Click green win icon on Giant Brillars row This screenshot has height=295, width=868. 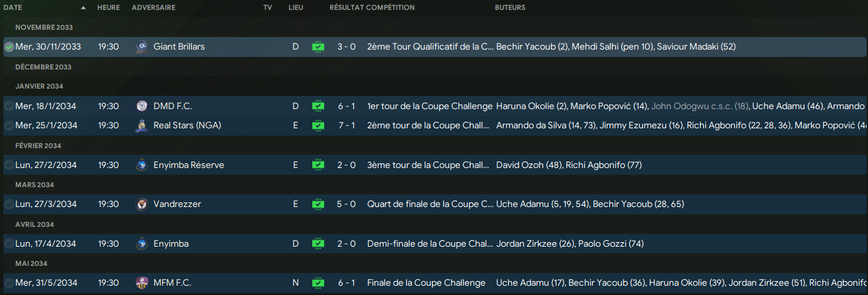[x=318, y=46]
